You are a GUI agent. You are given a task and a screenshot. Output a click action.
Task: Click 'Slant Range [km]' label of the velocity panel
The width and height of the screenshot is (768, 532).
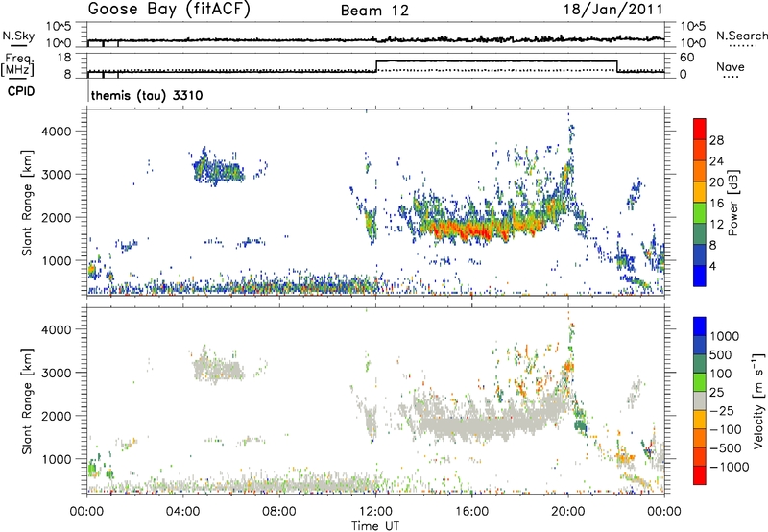(27, 400)
